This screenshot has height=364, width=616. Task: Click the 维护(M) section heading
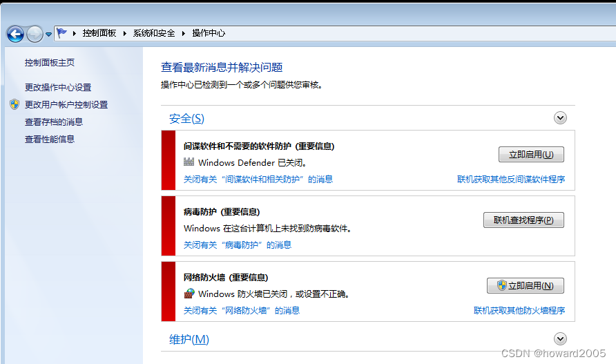189,339
